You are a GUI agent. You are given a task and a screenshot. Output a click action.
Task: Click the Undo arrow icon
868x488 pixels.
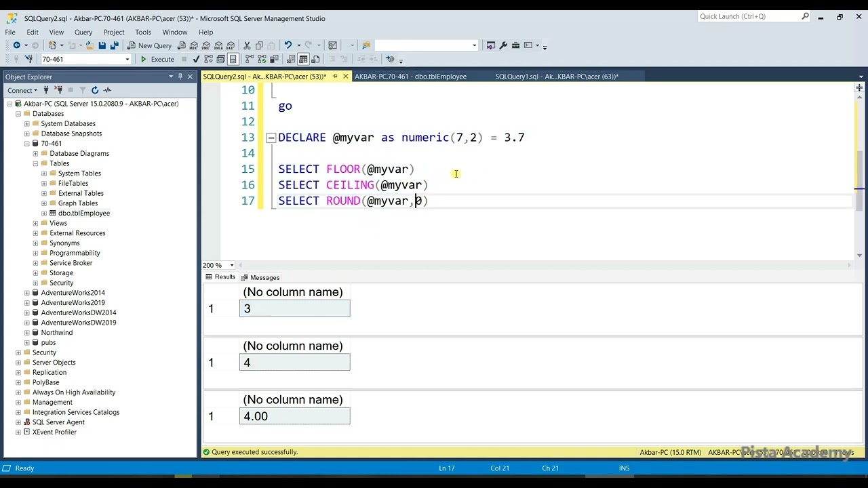pyautogui.click(x=288, y=45)
